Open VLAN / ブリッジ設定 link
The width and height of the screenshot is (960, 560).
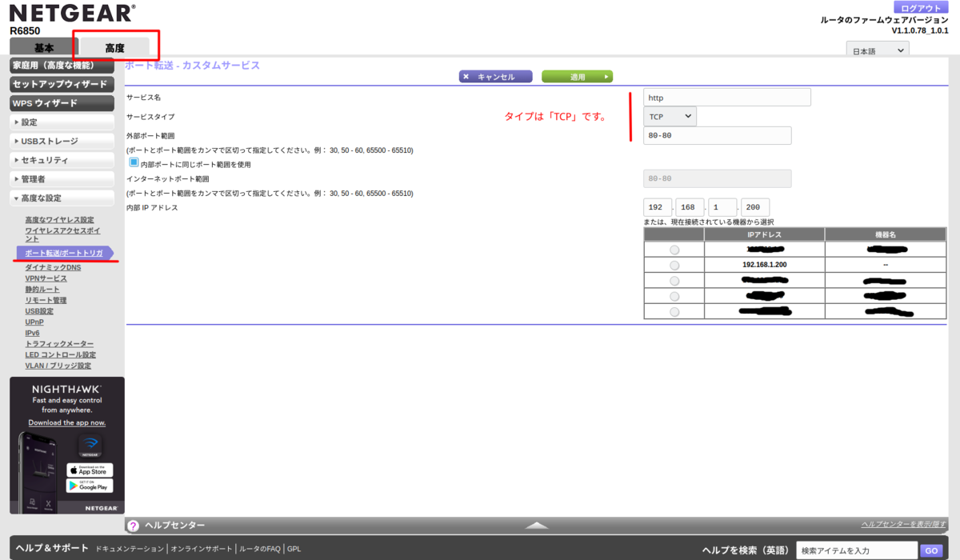58,366
